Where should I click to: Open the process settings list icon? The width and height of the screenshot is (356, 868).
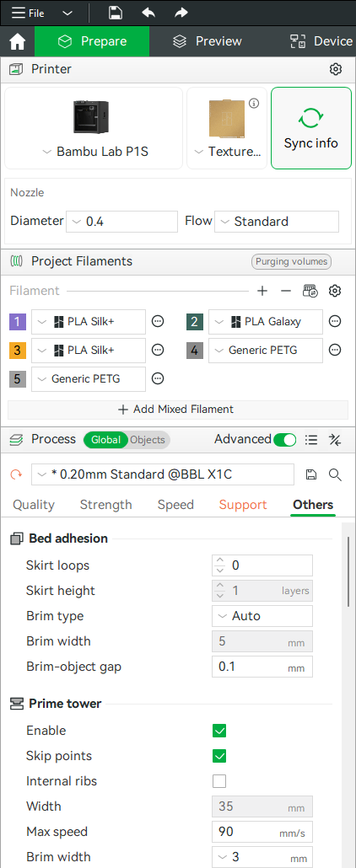[x=311, y=440]
